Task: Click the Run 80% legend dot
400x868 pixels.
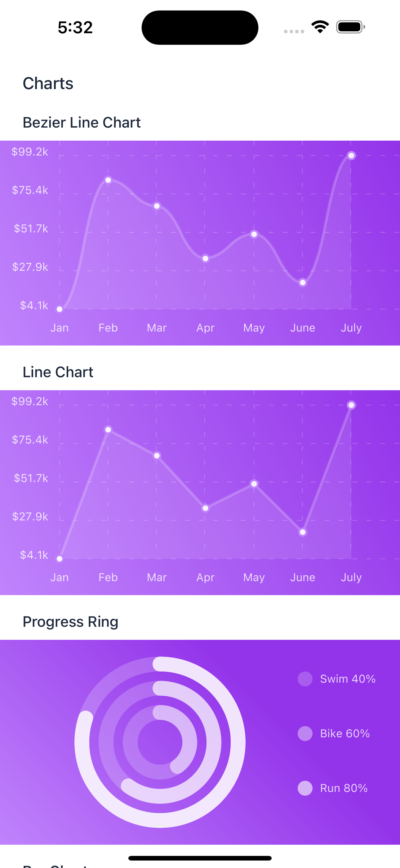Action: click(x=305, y=788)
